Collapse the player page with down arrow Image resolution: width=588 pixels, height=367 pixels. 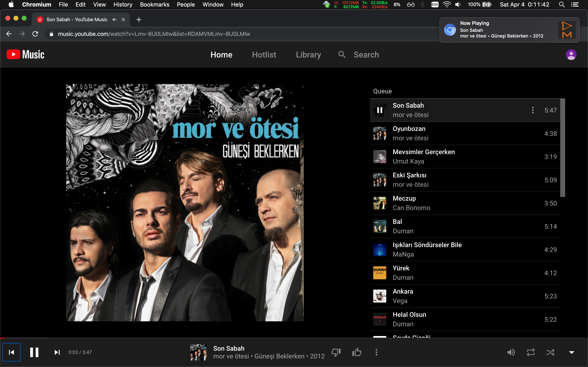pyautogui.click(x=571, y=352)
